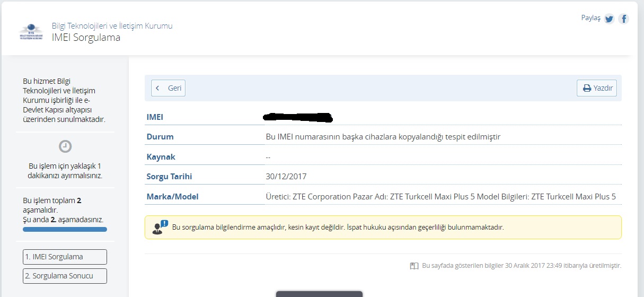Click the Marka/Model label
Image resolution: width=644 pixels, height=297 pixels.
pos(172,197)
